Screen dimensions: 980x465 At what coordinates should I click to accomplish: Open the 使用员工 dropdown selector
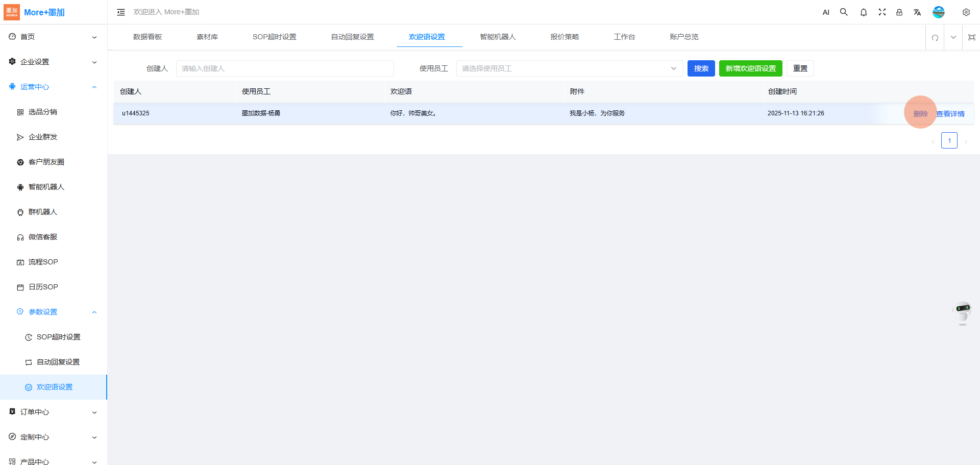(569, 68)
